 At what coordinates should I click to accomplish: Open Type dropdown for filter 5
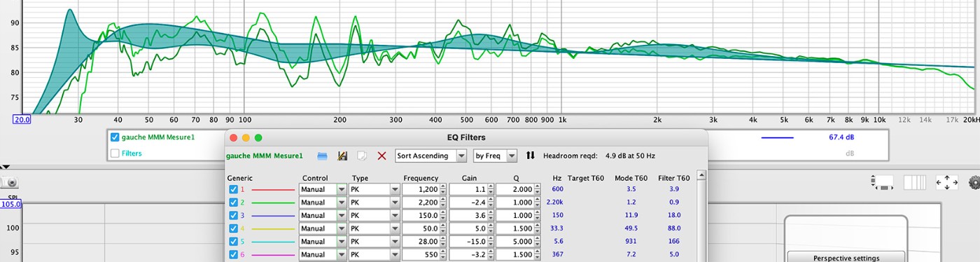pyautogui.click(x=374, y=242)
